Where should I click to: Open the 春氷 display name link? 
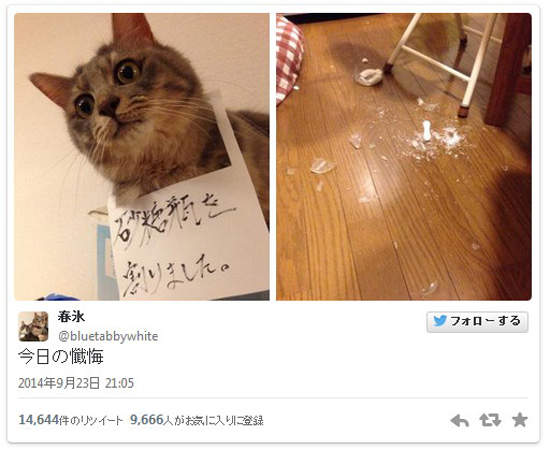(x=71, y=317)
